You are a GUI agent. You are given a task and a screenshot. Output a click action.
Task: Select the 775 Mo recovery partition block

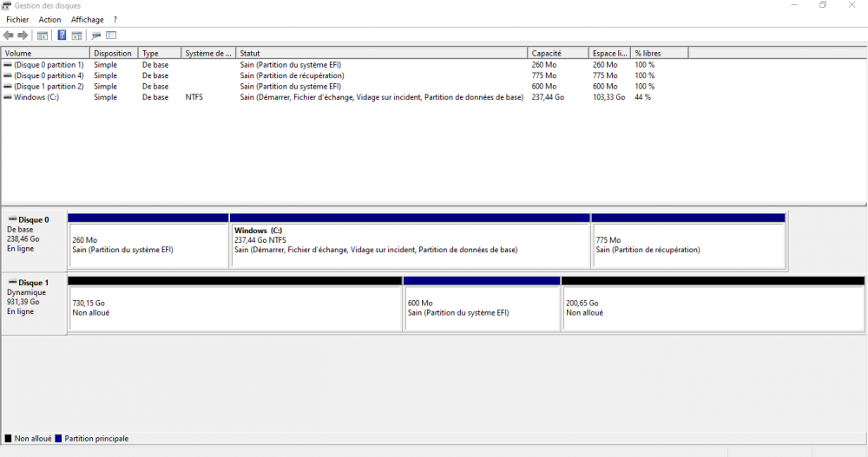[x=688, y=241]
